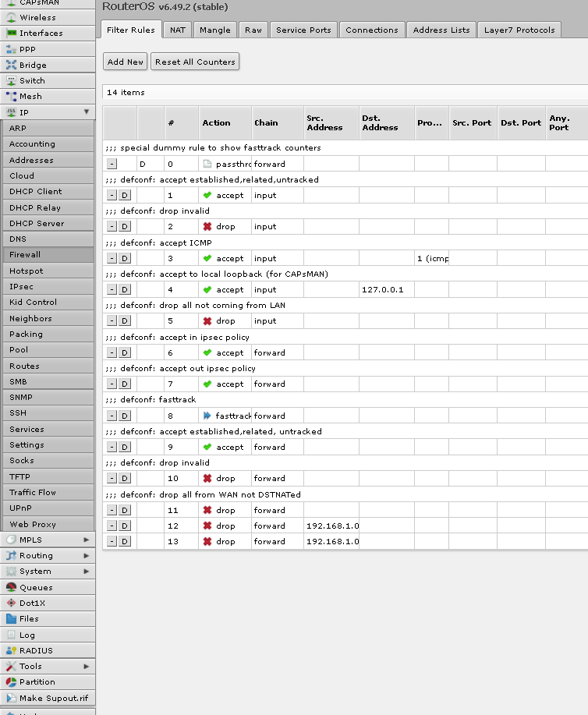Open Firewall in the IP submenu
588x715 pixels.
pyautogui.click(x=48, y=255)
